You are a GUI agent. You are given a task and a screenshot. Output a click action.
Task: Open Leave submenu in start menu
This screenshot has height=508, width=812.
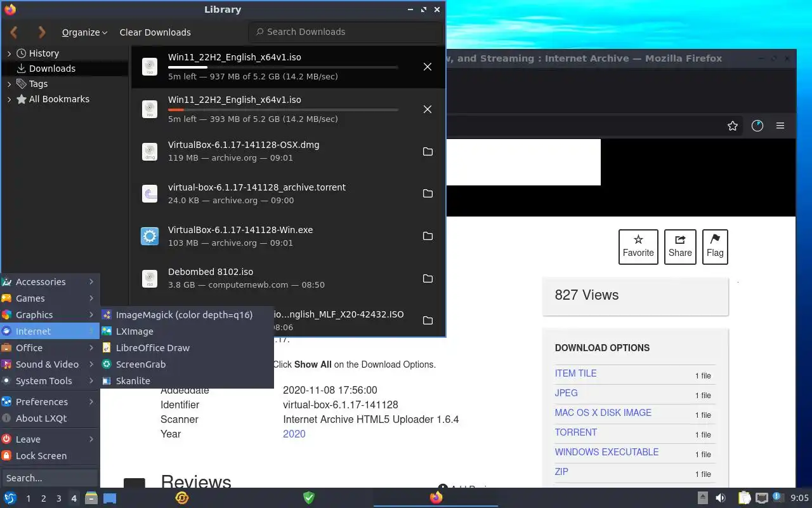click(x=49, y=439)
